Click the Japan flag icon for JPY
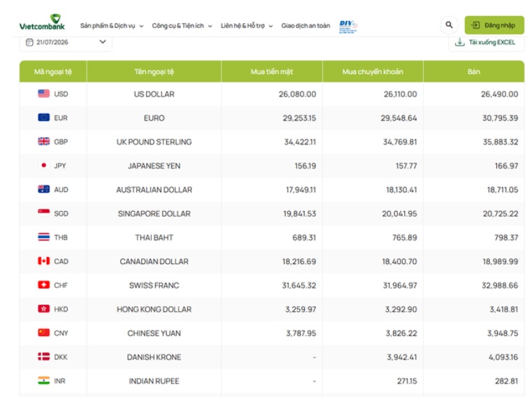Viewport: 532px width, 406px height. (44, 166)
